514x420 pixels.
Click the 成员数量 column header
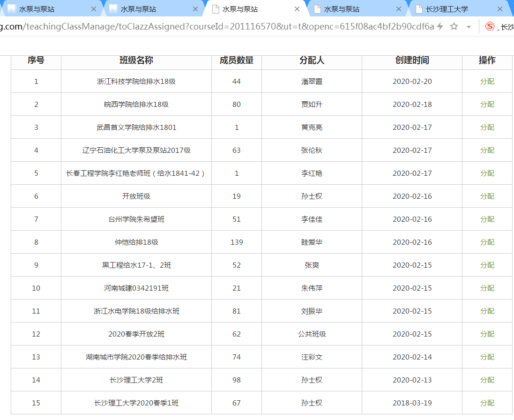click(236, 60)
